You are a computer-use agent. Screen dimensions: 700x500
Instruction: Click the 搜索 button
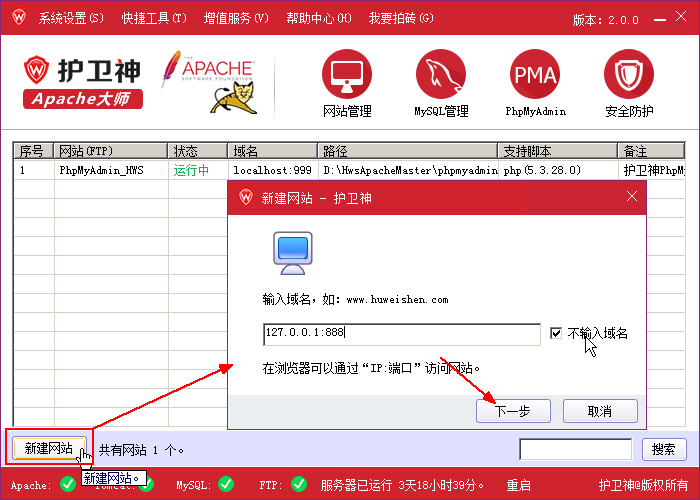[x=664, y=449]
